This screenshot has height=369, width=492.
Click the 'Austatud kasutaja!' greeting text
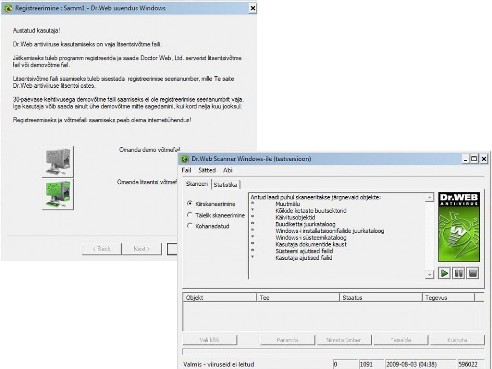tap(36, 30)
